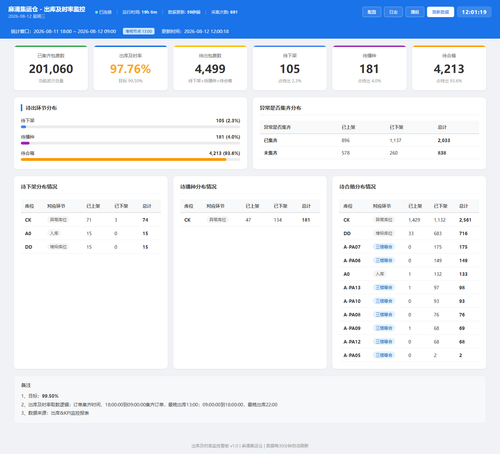Click the green connection status dot
This screenshot has width=500, height=454.
[96, 12]
